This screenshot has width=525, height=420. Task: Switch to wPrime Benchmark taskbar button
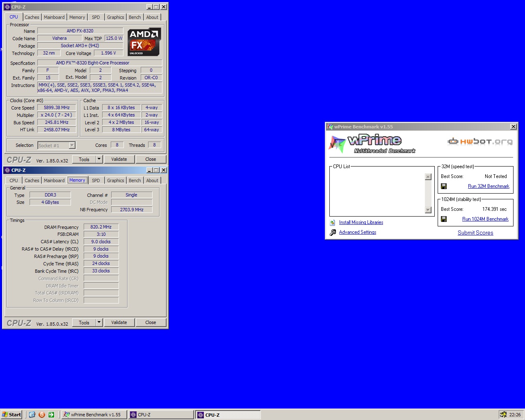(x=94, y=415)
